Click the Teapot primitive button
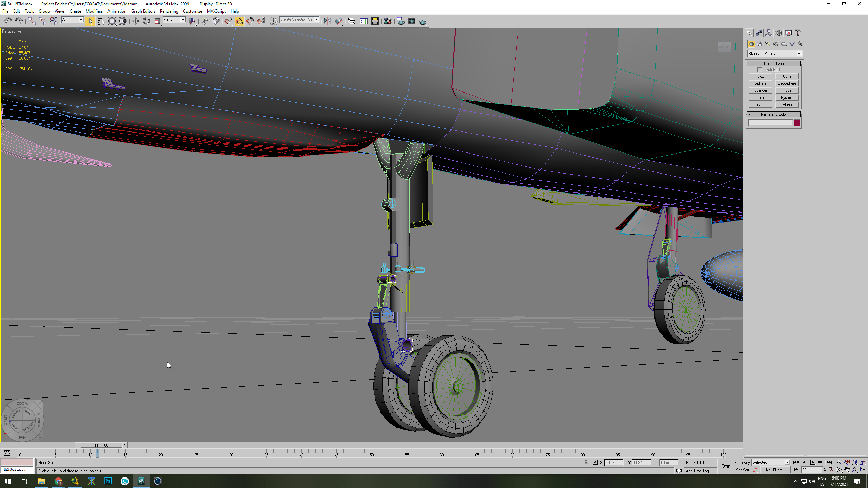The width and height of the screenshot is (868, 488). tap(761, 105)
